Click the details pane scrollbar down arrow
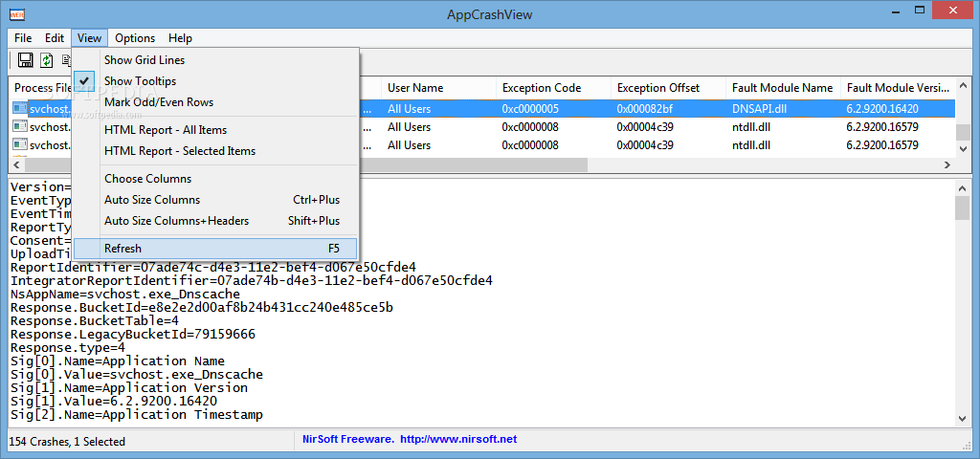Viewport: 980px width, 459px height. [963, 419]
